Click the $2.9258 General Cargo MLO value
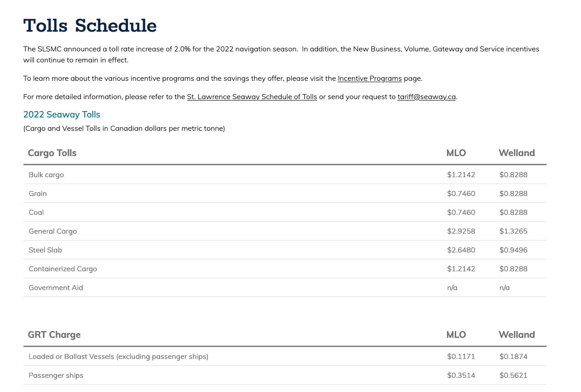Screen dimensions: 581x392 coord(461,231)
